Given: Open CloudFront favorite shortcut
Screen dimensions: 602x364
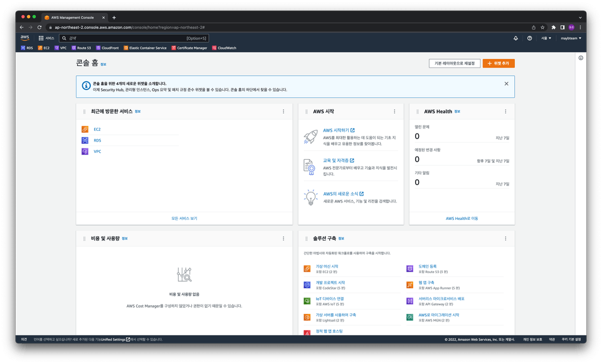Looking at the screenshot, I should pyautogui.click(x=107, y=48).
